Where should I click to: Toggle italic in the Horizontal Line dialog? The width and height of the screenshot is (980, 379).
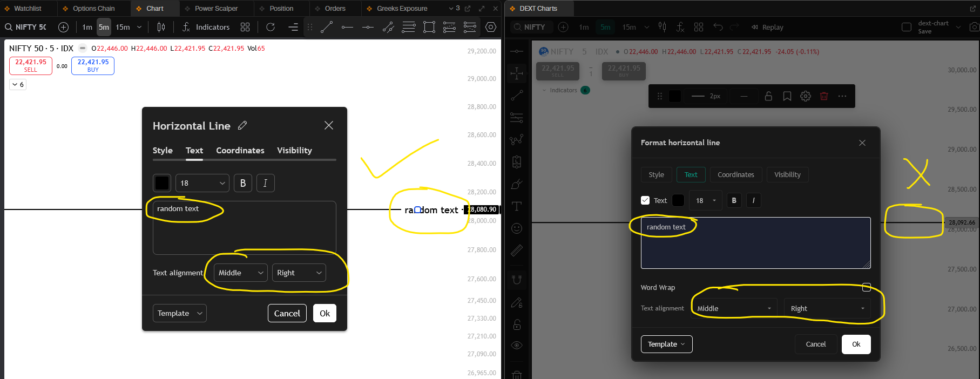(265, 183)
